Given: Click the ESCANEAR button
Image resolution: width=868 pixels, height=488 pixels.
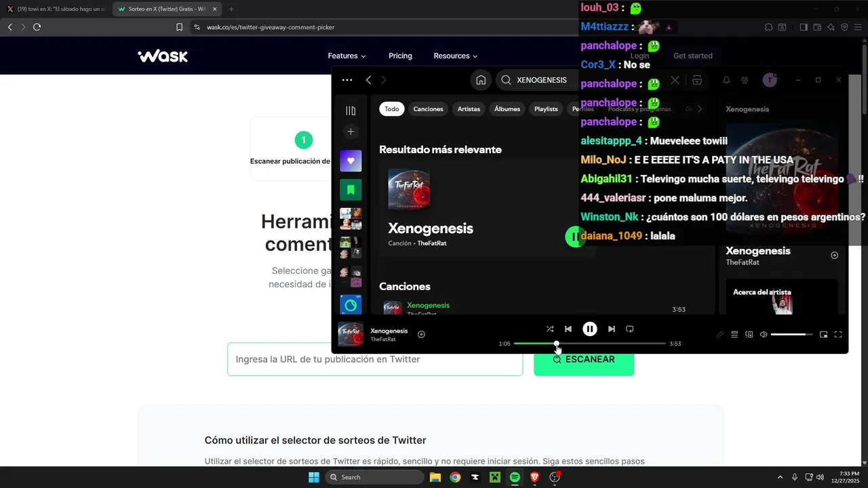Looking at the screenshot, I should coord(584,359).
